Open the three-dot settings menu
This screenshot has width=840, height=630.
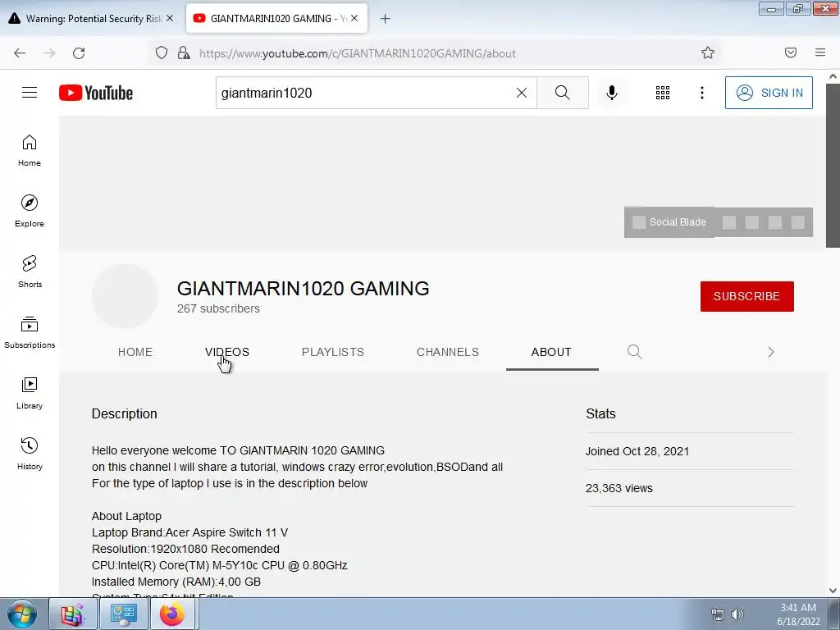tap(702, 93)
